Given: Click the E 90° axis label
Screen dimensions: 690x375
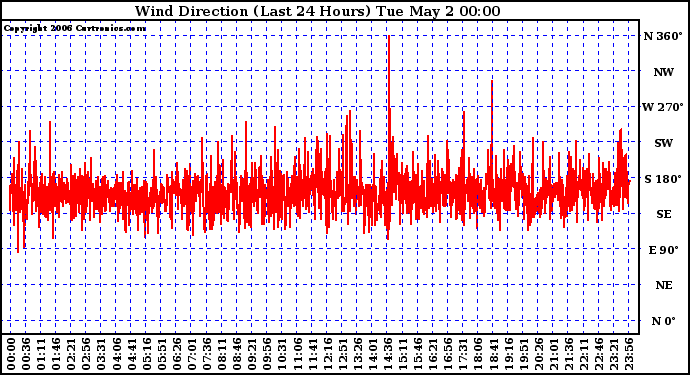Looking at the screenshot, I should pyautogui.click(x=664, y=250).
